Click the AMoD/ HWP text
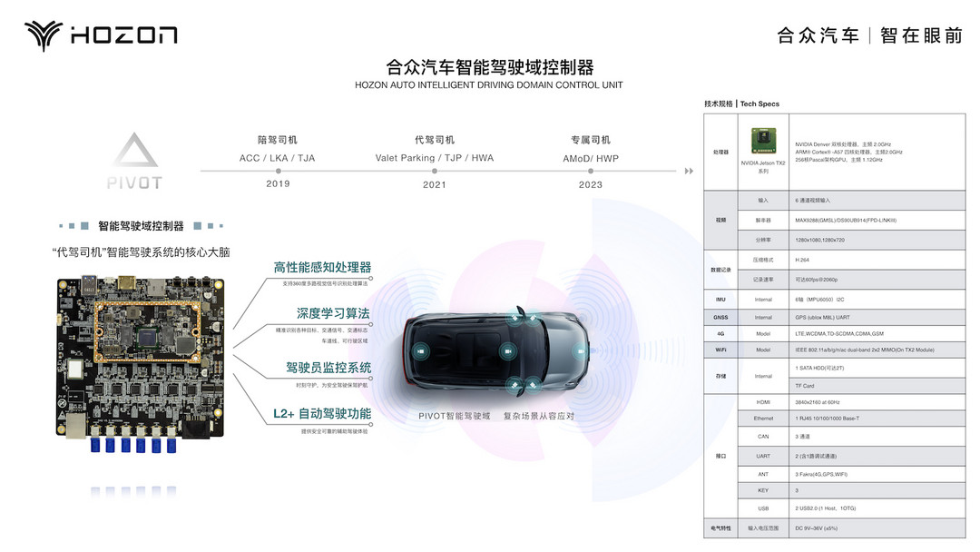980x552 pixels. [591, 159]
